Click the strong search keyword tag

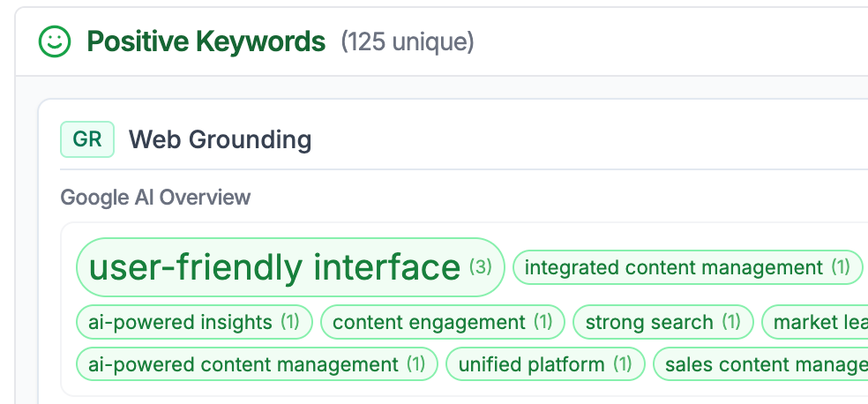pyautogui.click(x=649, y=322)
